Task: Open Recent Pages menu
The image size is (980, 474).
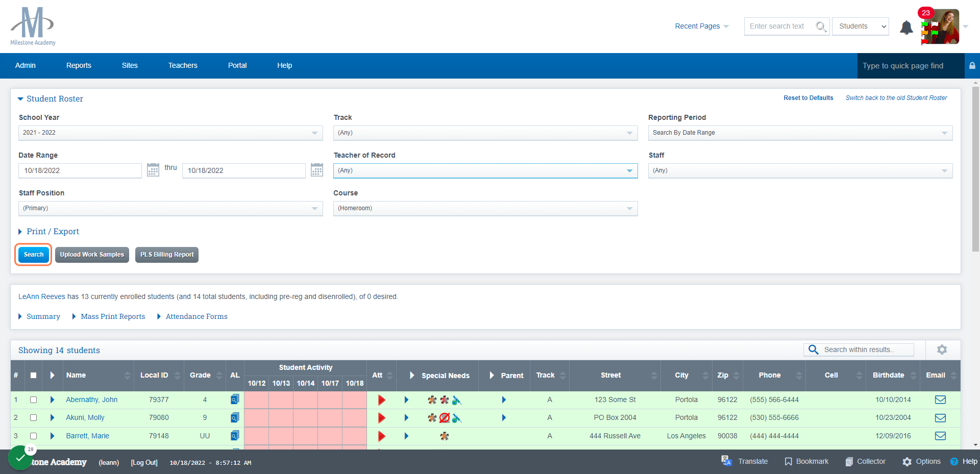Action: click(x=702, y=26)
